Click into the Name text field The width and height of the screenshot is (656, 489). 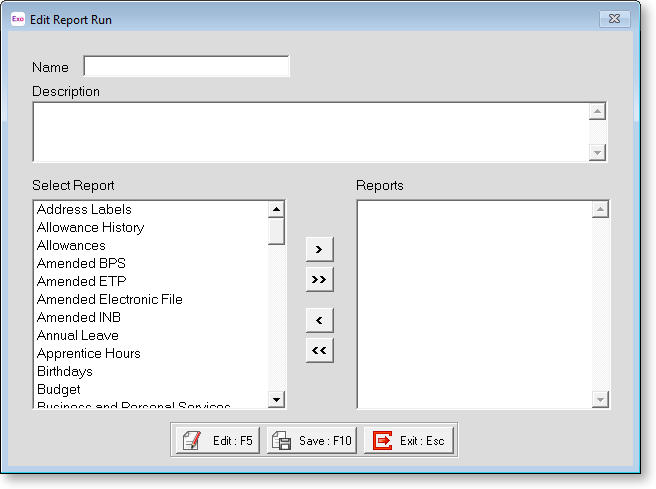[x=186, y=67]
